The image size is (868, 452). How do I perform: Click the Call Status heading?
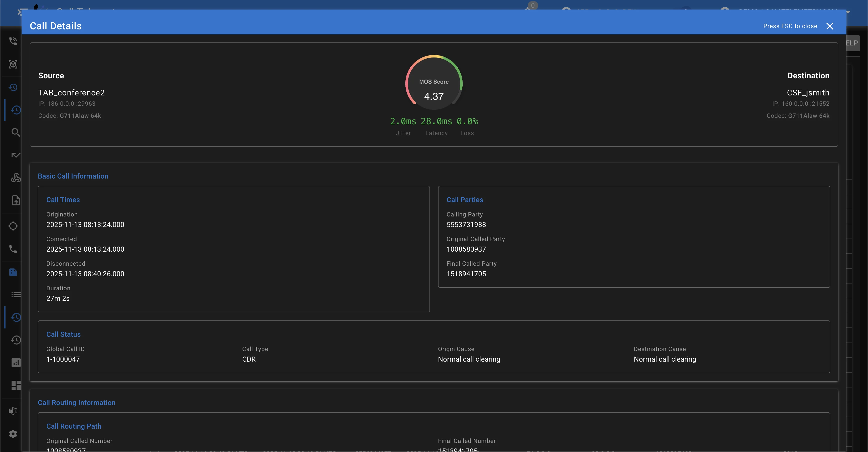[63, 334]
